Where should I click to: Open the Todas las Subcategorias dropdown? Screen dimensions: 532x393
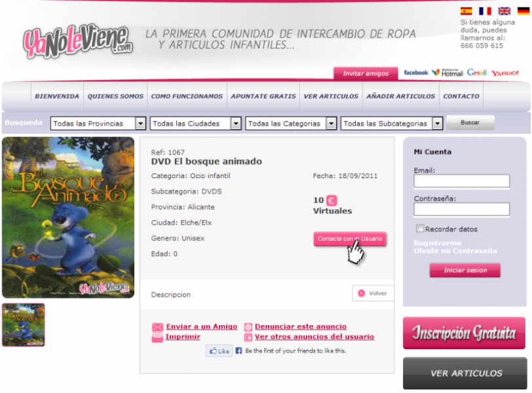pos(392,123)
